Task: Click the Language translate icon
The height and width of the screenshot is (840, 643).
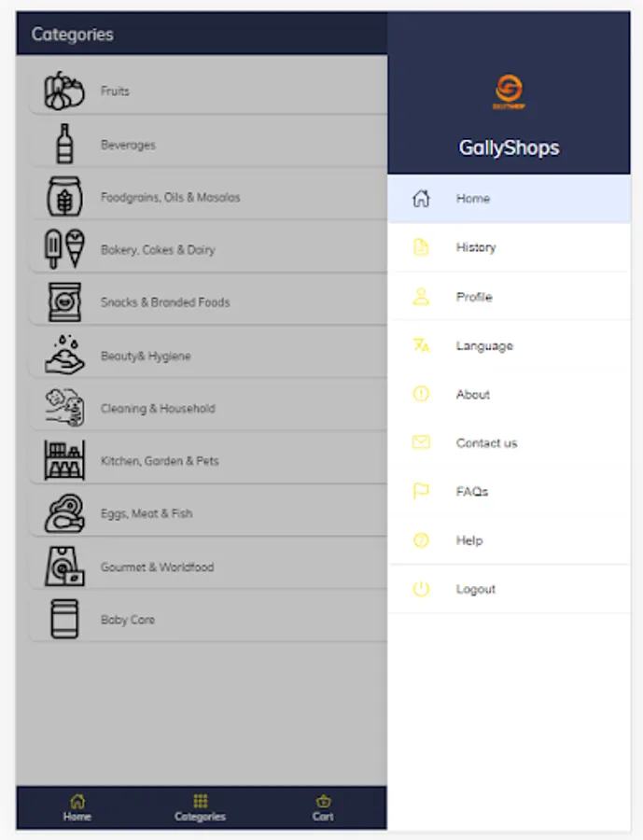Action: coord(421,345)
